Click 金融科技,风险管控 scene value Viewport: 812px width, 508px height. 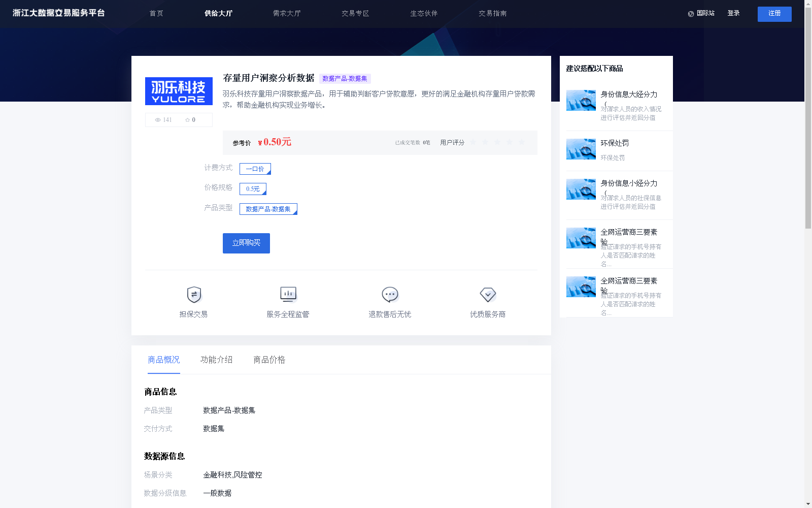point(232,475)
